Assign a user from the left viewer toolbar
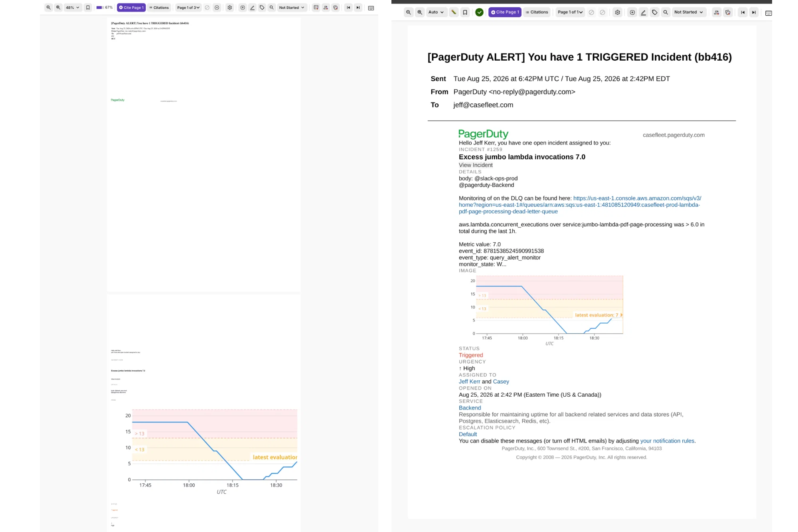This screenshot has width=798, height=532. click(326, 8)
